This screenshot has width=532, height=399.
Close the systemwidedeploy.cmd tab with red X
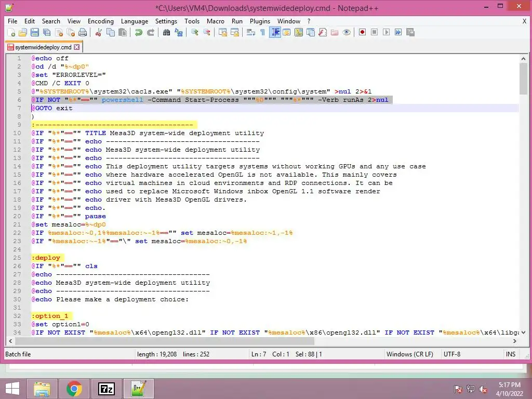click(77, 47)
